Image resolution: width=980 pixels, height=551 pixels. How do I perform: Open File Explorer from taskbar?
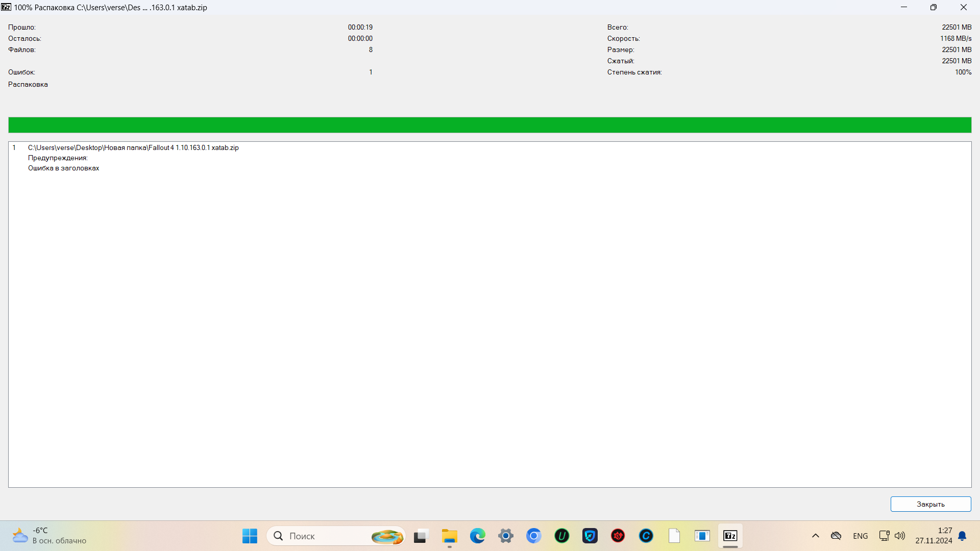(x=449, y=536)
